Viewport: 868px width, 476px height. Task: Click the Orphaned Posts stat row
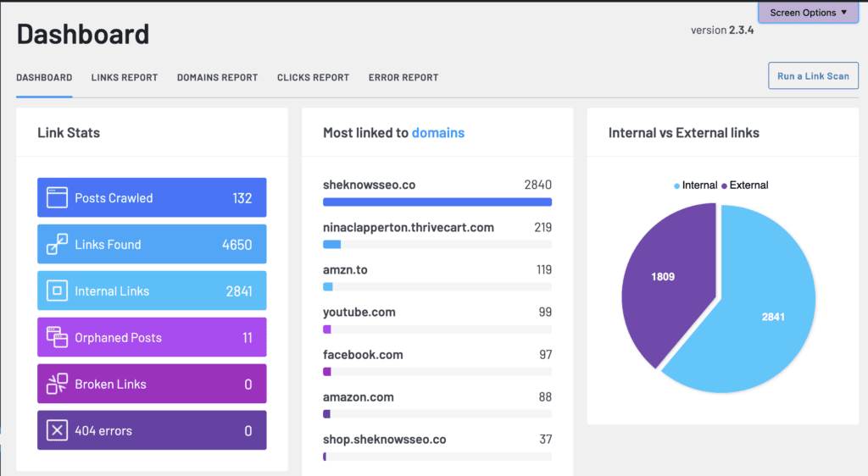152,337
